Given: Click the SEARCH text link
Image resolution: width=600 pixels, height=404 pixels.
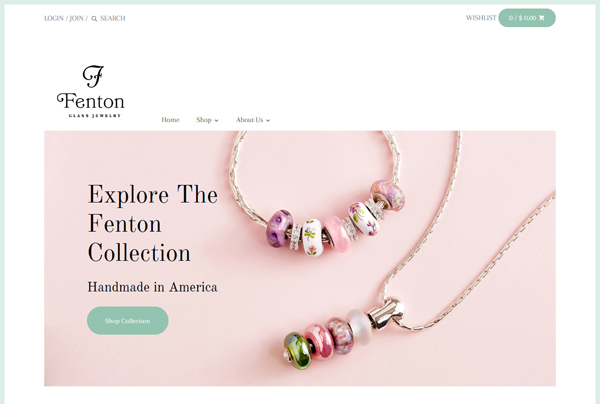Looking at the screenshot, I should (112, 18).
